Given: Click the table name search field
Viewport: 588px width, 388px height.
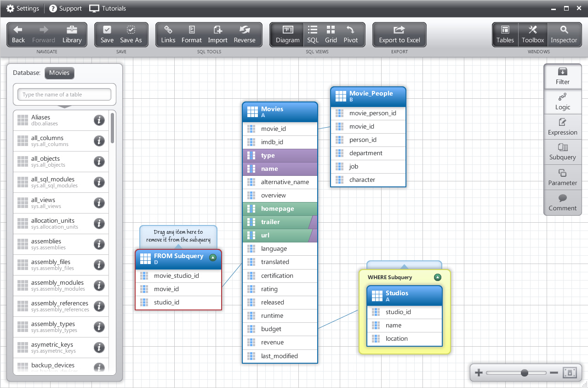Looking at the screenshot, I should 64,95.
